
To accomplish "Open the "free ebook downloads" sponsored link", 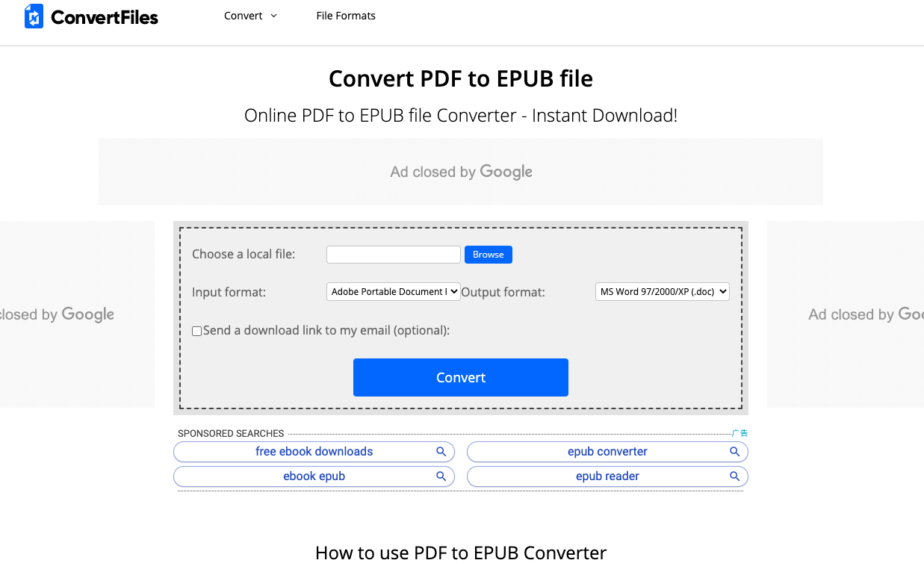I will 314,451.
